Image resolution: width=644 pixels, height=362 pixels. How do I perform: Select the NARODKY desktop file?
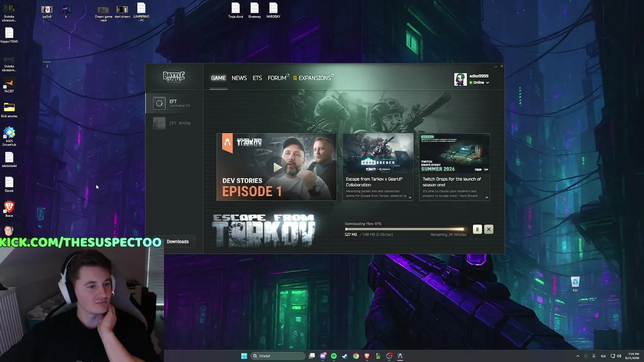273,11
